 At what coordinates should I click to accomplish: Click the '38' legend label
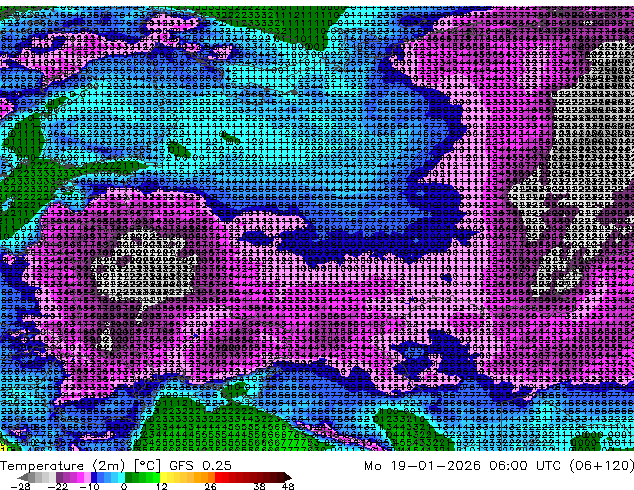259,486
